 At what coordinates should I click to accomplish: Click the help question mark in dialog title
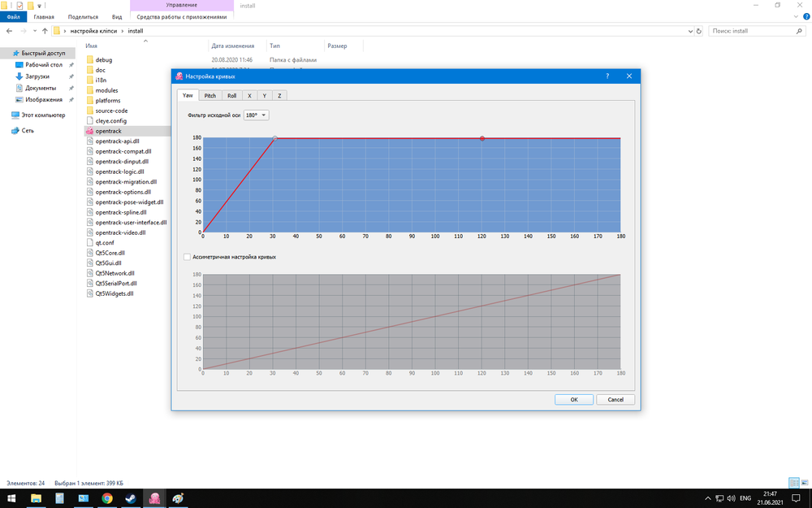[607, 76]
